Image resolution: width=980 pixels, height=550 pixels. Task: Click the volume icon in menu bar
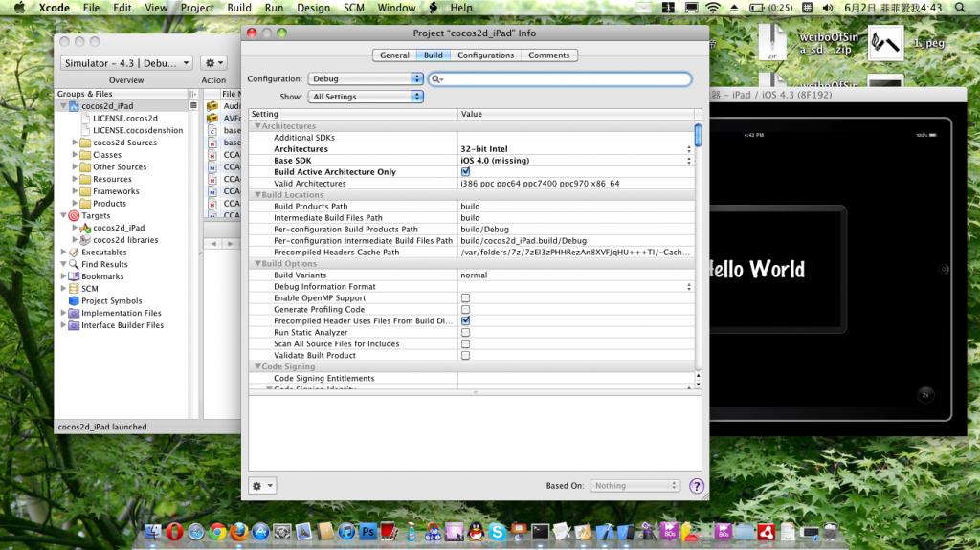click(828, 8)
